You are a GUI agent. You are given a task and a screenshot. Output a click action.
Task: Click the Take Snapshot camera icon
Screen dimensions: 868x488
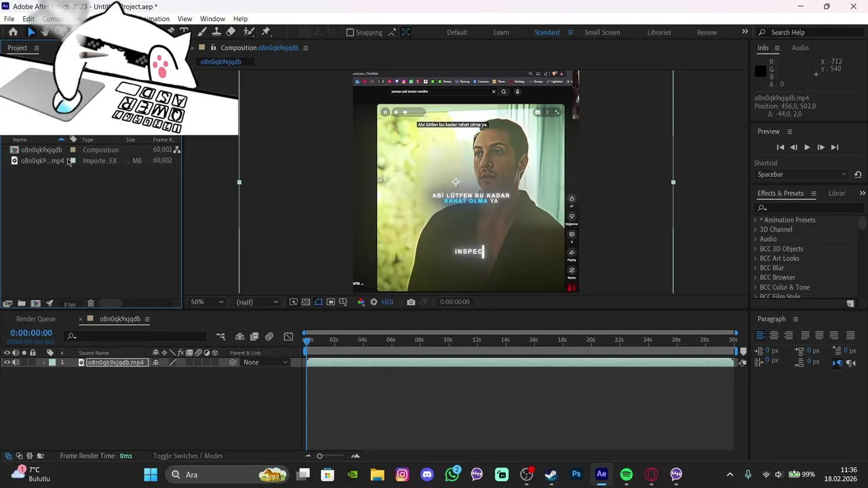(411, 302)
